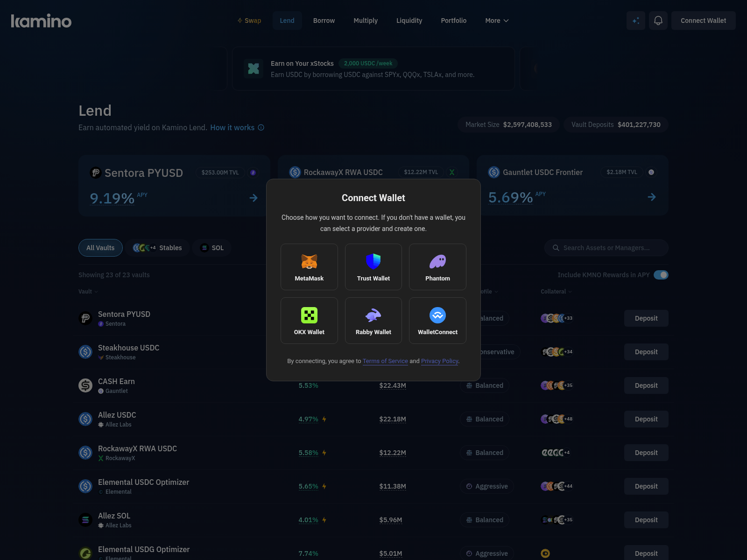Filter vaults by SOL
Image resolution: width=747 pixels, height=560 pixels.
pos(212,248)
